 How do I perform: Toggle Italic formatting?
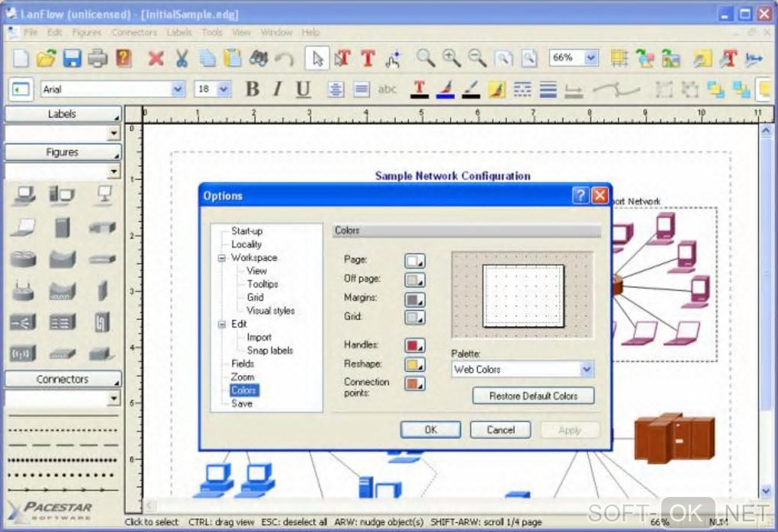click(278, 89)
